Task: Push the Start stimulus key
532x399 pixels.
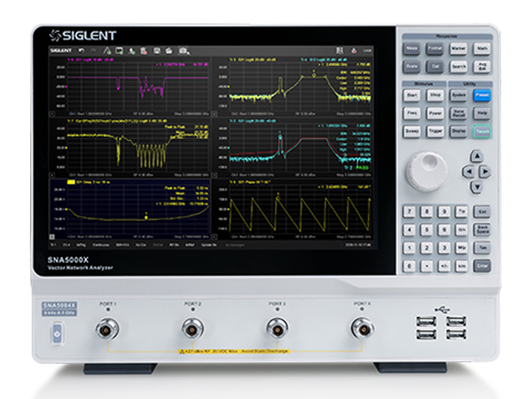Action: coord(412,95)
